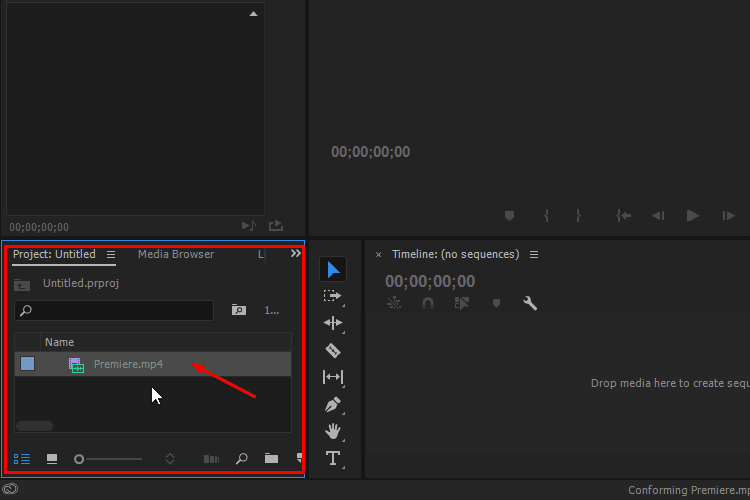The image size is (750, 500).
Task: Open Creative Cloud icon in status bar
Action: click(x=10, y=489)
